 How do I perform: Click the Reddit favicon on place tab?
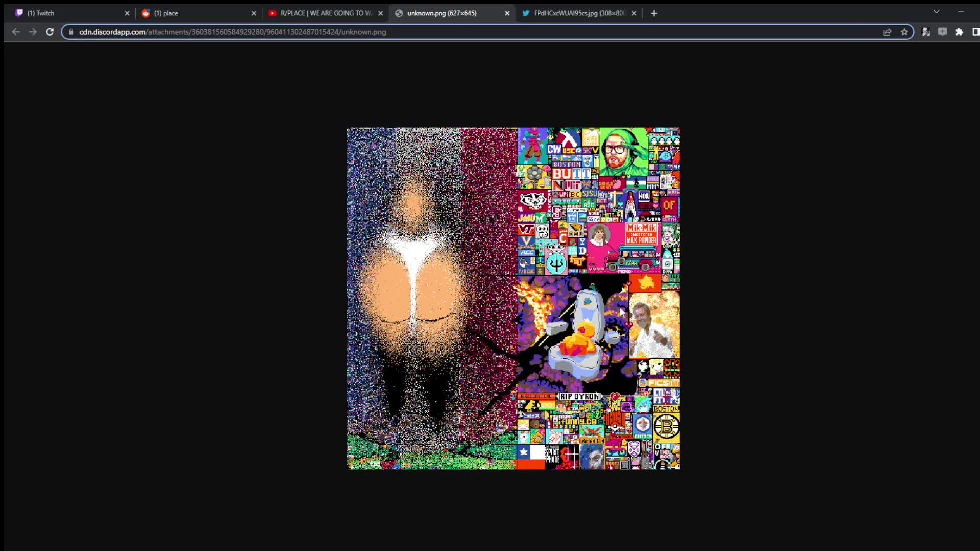pos(145,13)
